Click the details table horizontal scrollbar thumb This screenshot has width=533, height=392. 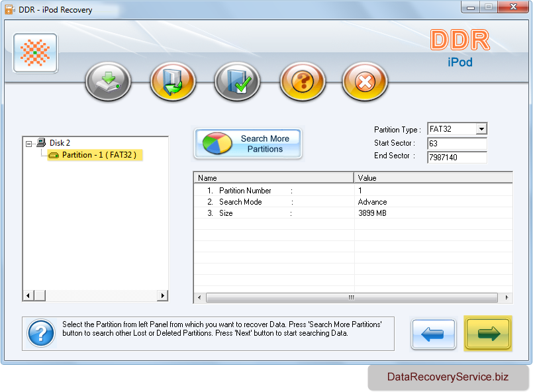click(x=352, y=297)
